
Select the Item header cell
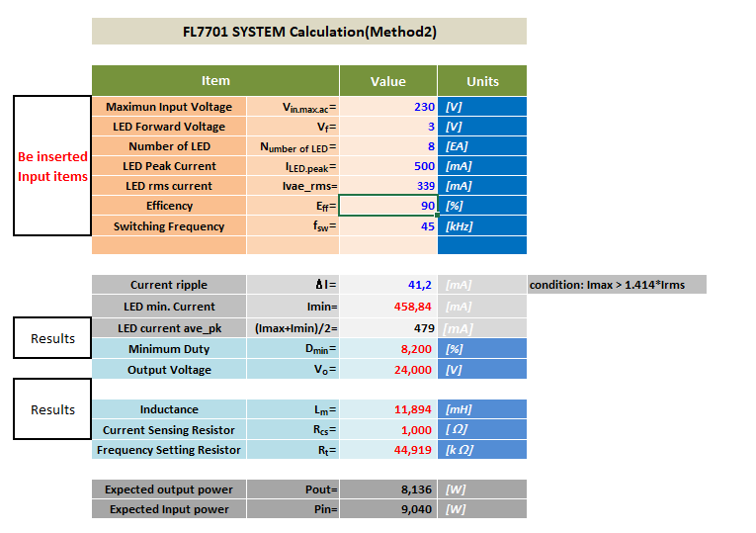(x=215, y=80)
